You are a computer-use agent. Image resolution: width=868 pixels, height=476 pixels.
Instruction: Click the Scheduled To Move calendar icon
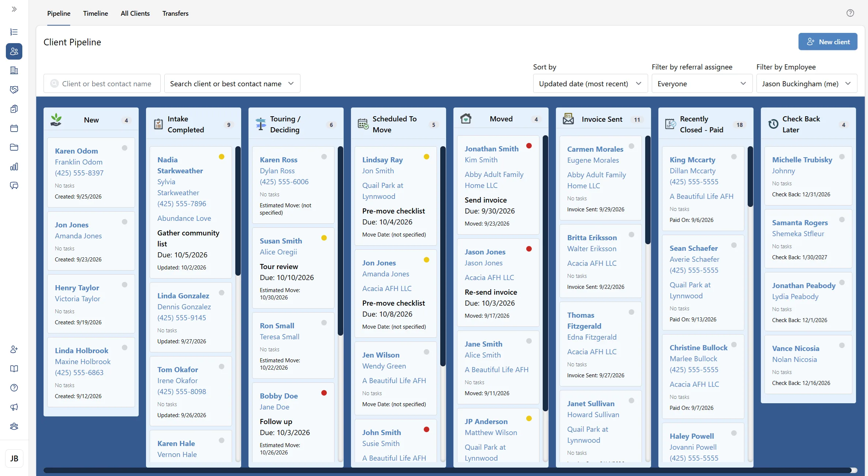(x=363, y=124)
